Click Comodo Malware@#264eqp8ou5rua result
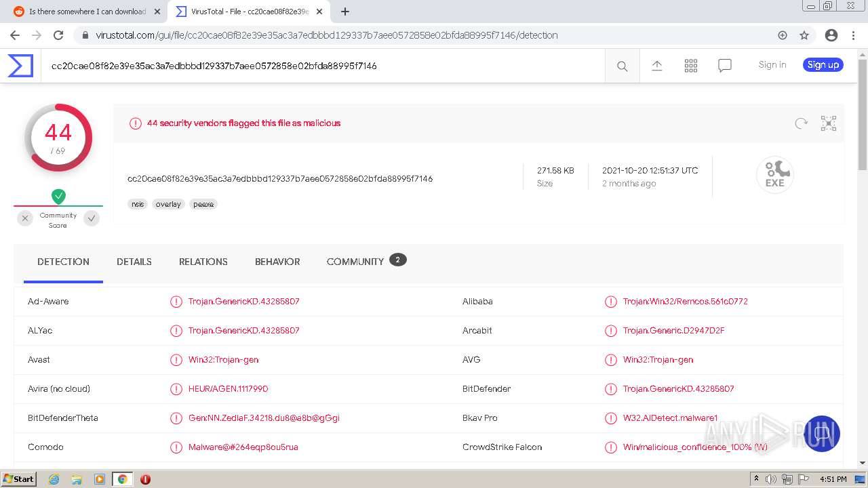This screenshot has height=488, width=868. (x=243, y=447)
